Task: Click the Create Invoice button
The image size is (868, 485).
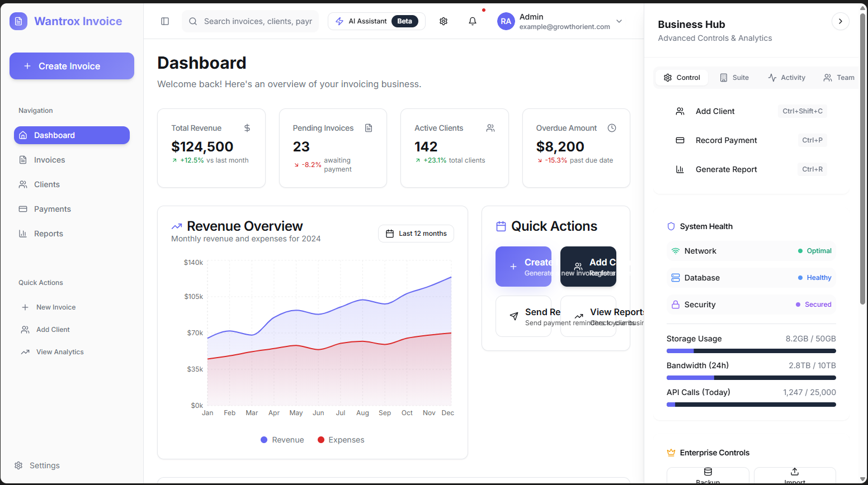Action: (72, 66)
